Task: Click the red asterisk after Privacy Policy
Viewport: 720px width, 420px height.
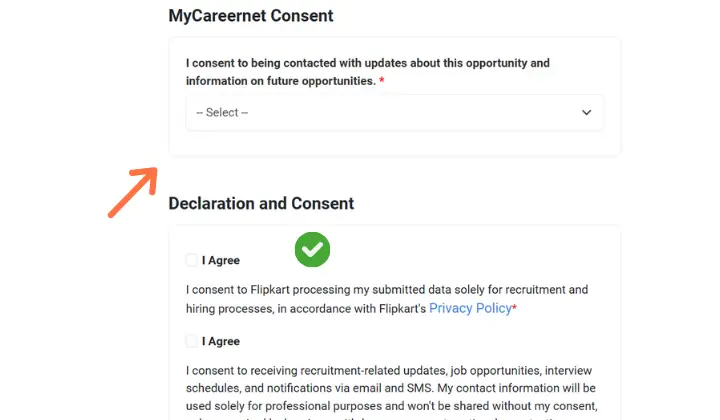Action: [515, 306]
